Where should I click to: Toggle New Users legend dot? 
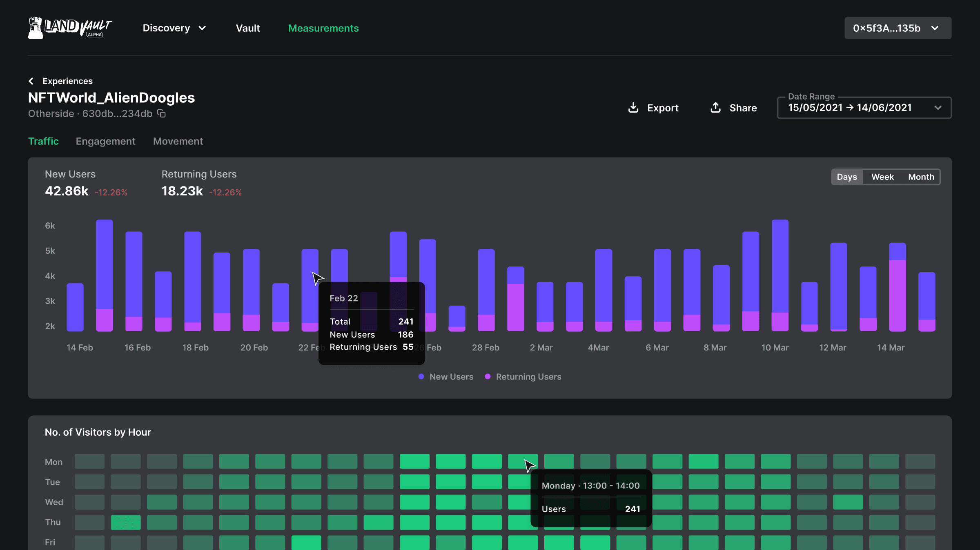421,377
